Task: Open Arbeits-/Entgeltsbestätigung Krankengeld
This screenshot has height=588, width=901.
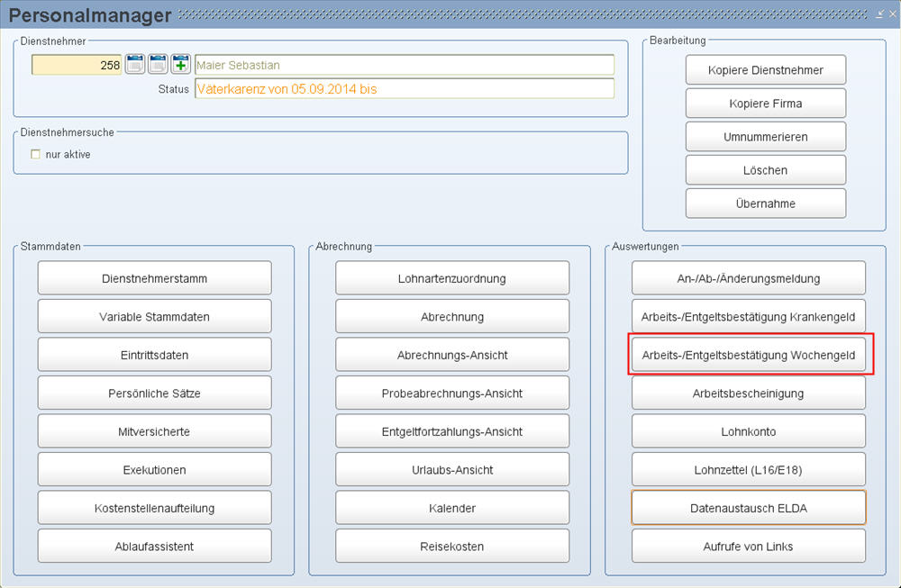Action: click(749, 316)
